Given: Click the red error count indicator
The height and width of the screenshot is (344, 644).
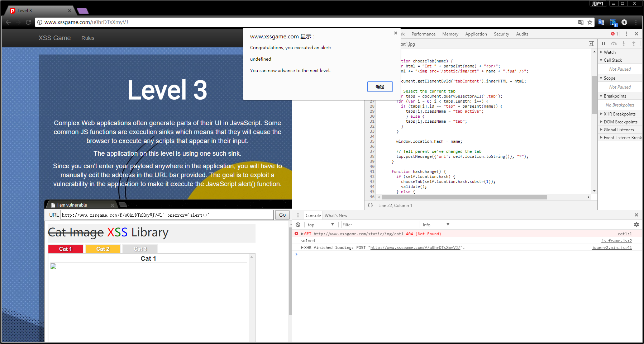Looking at the screenshot, I should coord(614,34).
